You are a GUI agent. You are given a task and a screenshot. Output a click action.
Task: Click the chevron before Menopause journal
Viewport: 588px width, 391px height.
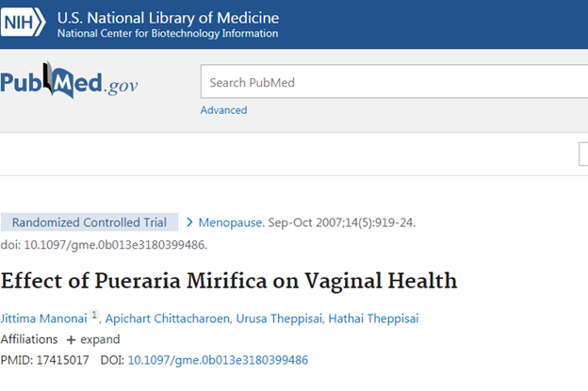pyautogui.click(x=189, y=223)
